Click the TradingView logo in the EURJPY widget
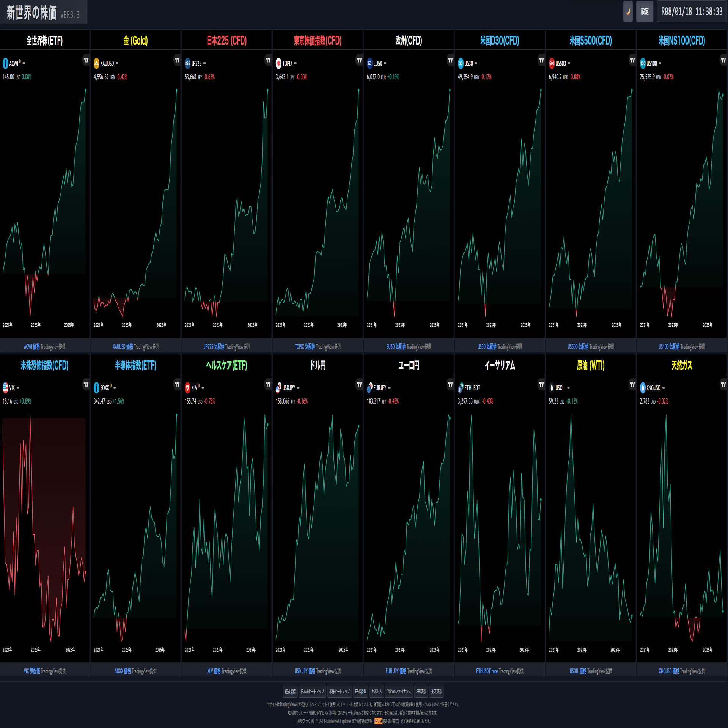The width and height of the screenshot is (728, 728). 450,384
